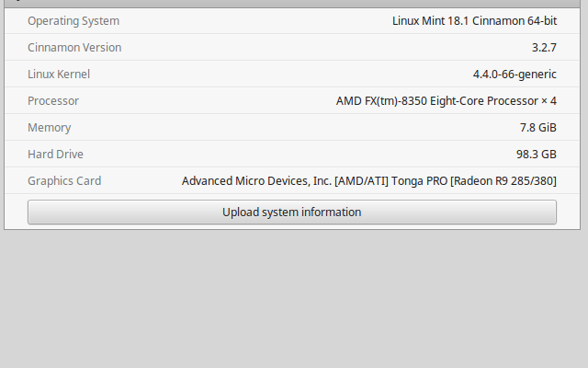Select the Operating System label
Viewport: 588px width, 368px height.
pos(73,21)
